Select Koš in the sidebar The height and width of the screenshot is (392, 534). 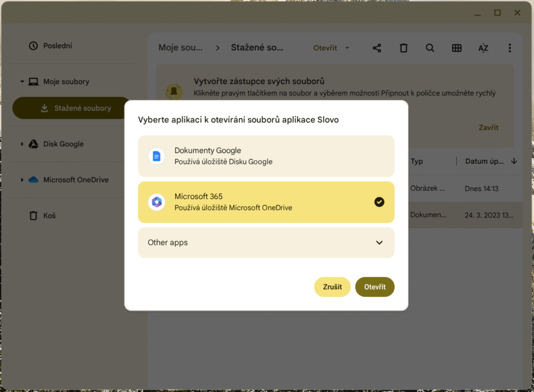(50, 215)
